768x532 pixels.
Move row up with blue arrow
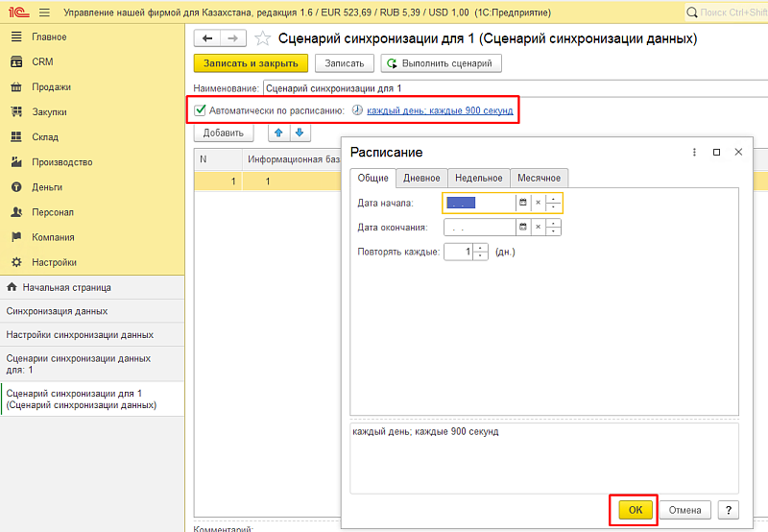pos(278,133)
